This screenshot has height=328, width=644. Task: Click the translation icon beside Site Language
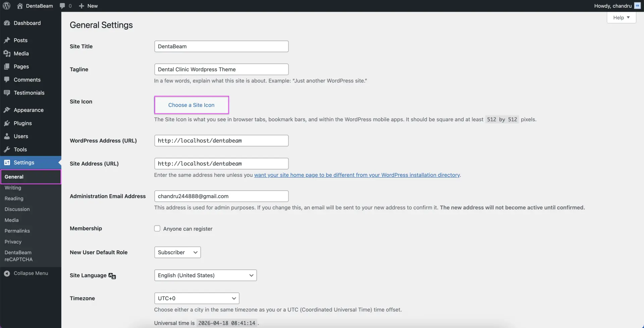point(112,276)
